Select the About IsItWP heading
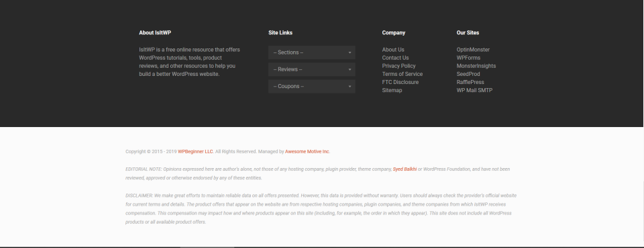 pyautogui.click(x=155, y=33)
